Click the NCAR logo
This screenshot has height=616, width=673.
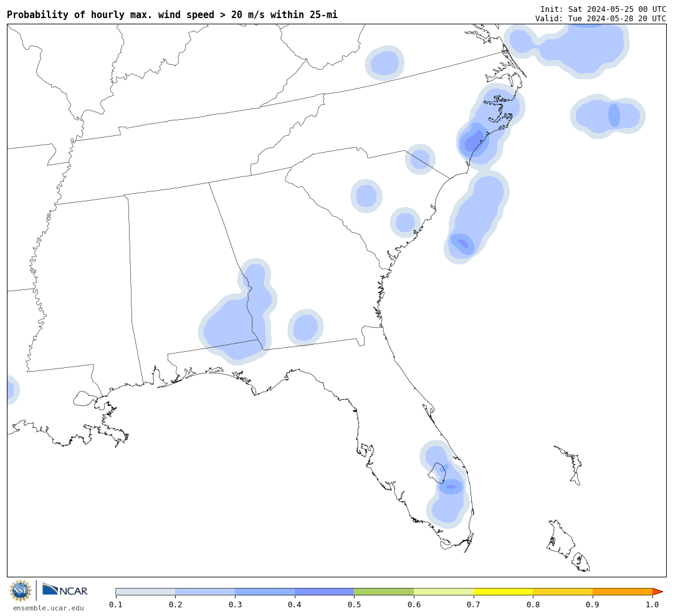coord(65,590)
